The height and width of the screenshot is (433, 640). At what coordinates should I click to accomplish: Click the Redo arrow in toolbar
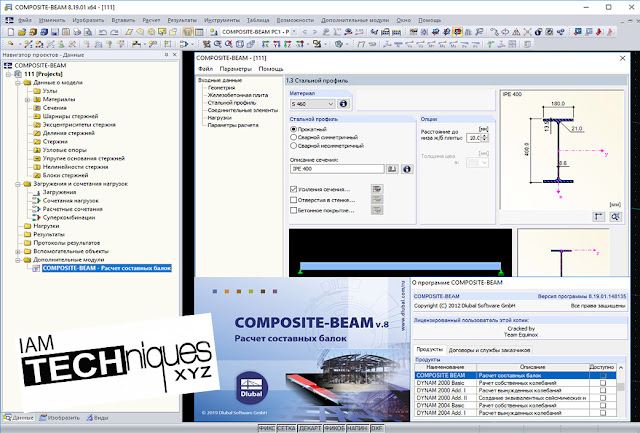pyautogui.click(x=114, y=32)
